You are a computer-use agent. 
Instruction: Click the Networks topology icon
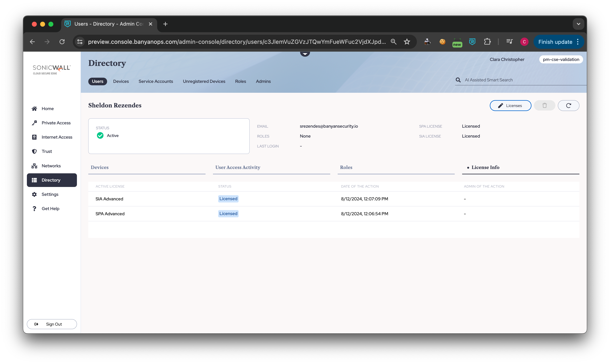click(x=34, y=166)
